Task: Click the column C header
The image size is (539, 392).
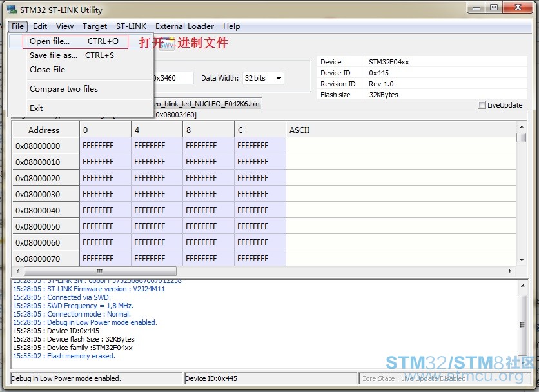Action: [x=260, y=130]
